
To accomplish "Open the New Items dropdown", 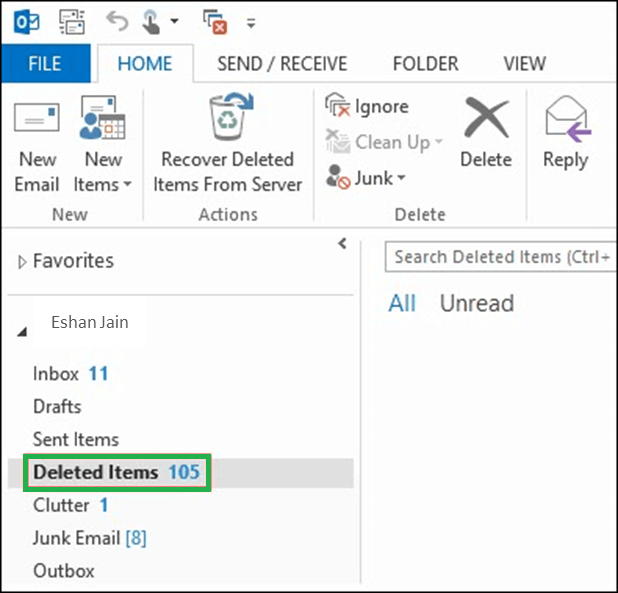I will click(x=102, y=145).
